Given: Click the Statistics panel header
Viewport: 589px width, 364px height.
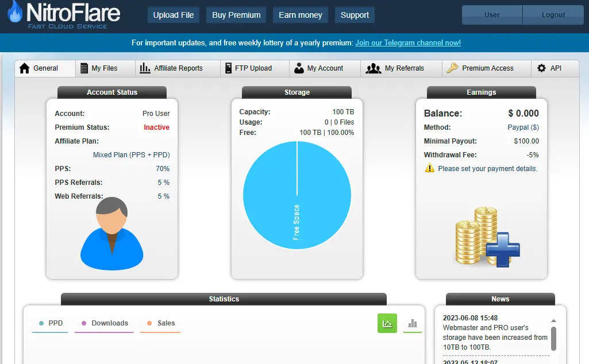Looking at the screenshot, I should point(224,299).
